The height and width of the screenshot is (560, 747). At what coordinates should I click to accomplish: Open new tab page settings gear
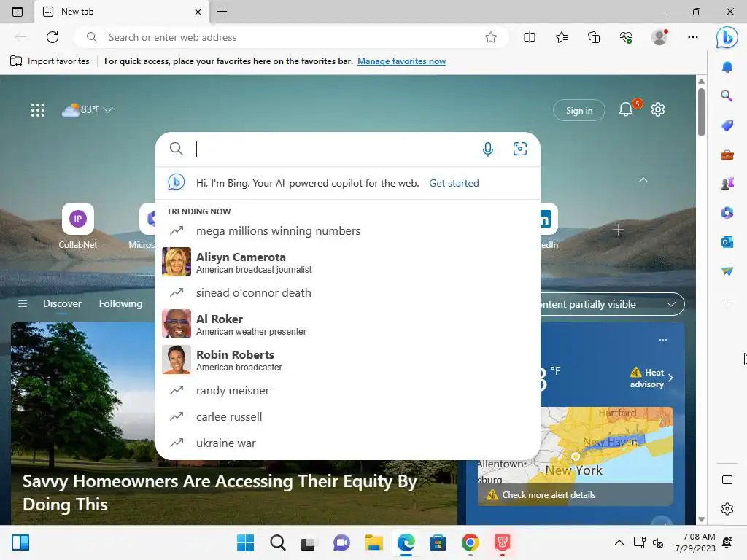pyautogui.click(x=658, y=109)
